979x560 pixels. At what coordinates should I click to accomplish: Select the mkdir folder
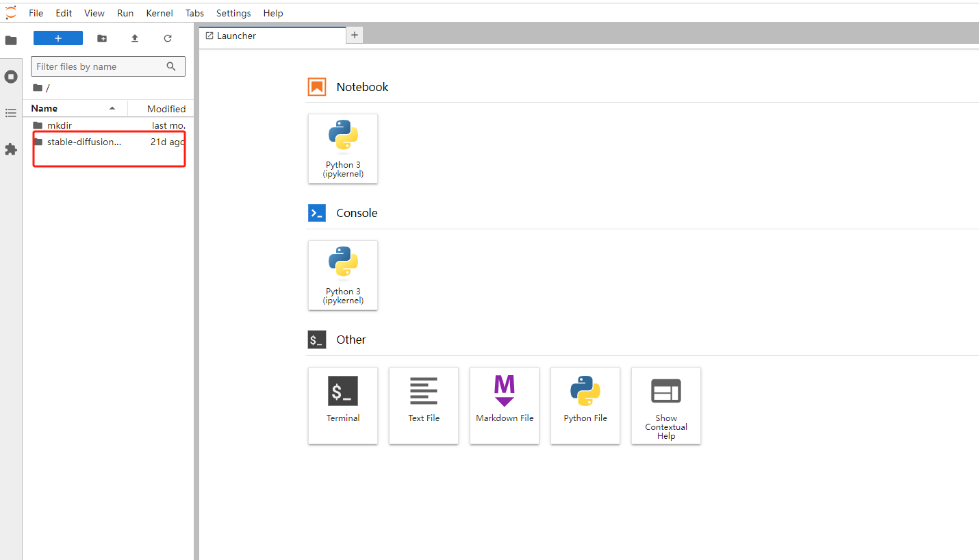pyautogui.click(x=108, y=125)
